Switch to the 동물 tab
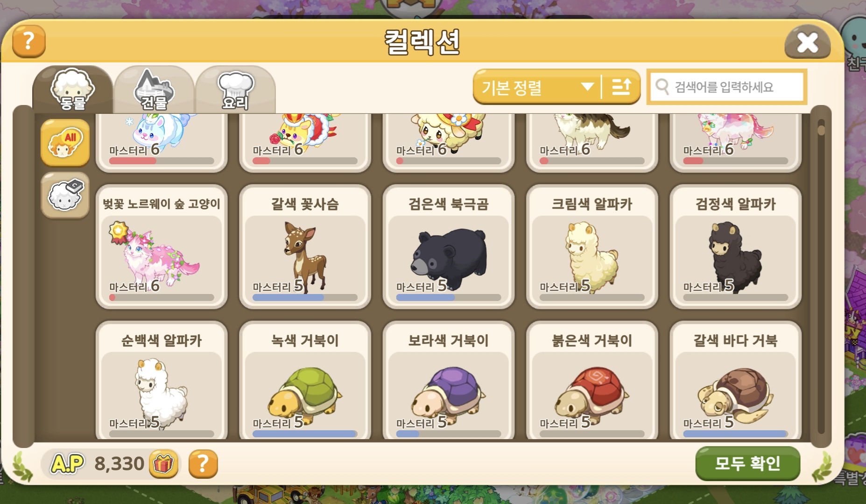Viewport: 866px width, 504px height. pyautogui.click(x=73, y=91)
